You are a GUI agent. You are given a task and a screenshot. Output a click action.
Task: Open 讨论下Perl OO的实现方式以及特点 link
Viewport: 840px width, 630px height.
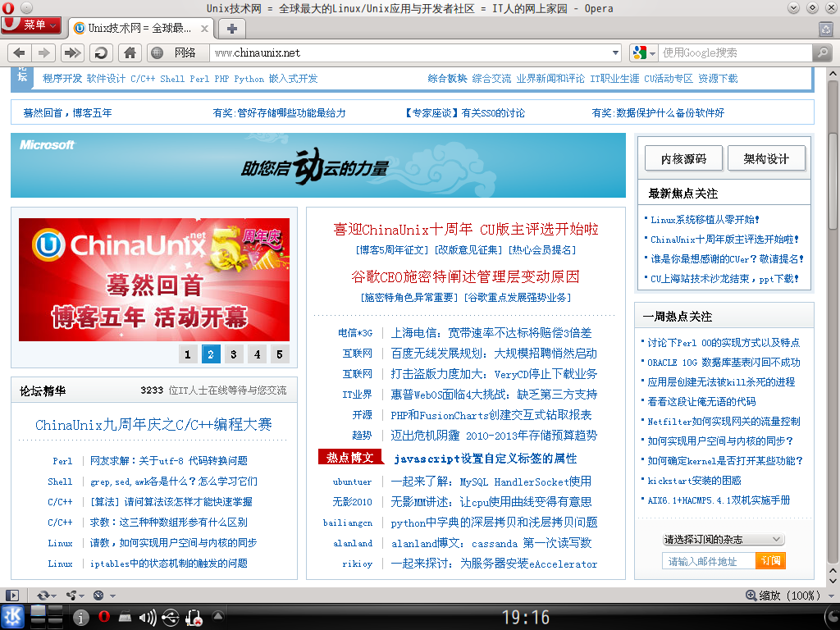click(724, 343)
